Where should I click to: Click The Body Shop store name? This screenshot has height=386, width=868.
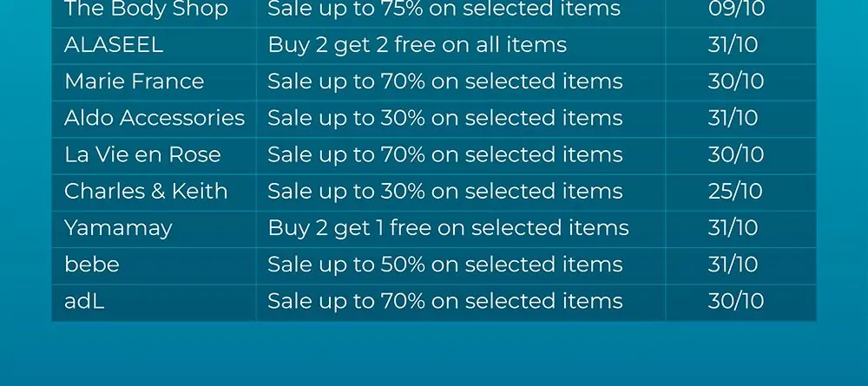coord(146,10)
